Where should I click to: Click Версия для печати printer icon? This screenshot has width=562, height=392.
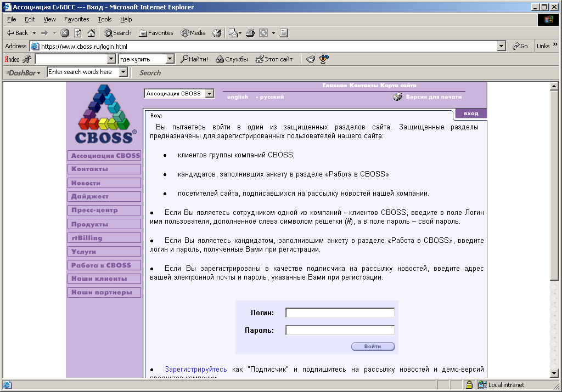(397, 96)
